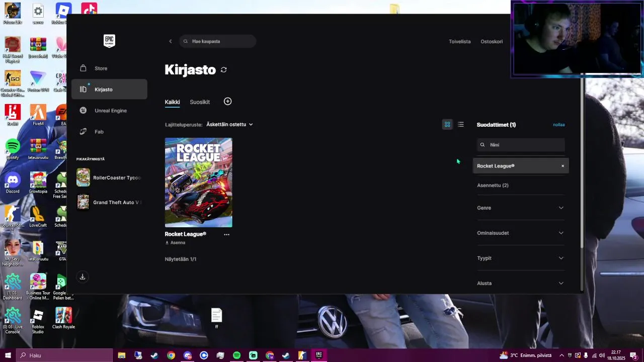Expand the Genre filter
The height and width of the screenshot is (362, 644).
(521, 208)
